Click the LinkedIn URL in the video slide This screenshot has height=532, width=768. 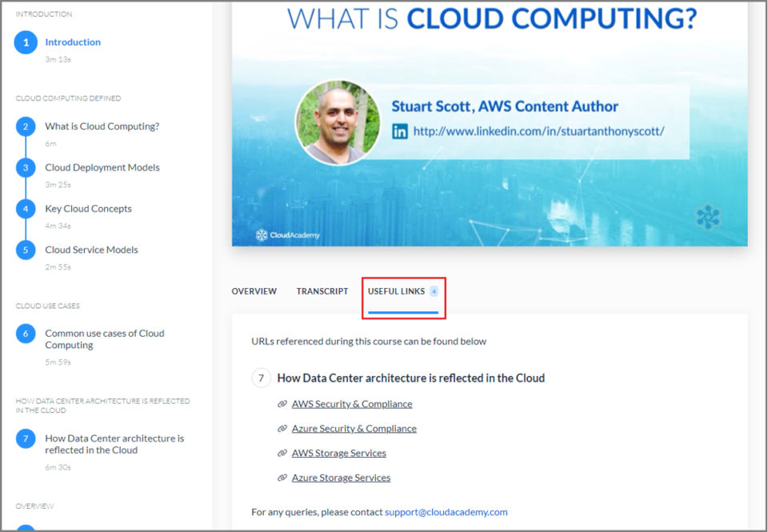pyautogui.click(x=538, y=131)
